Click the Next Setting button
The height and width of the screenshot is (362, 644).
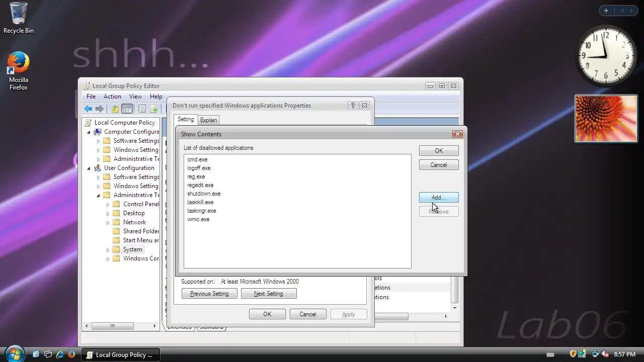tap(269, 294)
